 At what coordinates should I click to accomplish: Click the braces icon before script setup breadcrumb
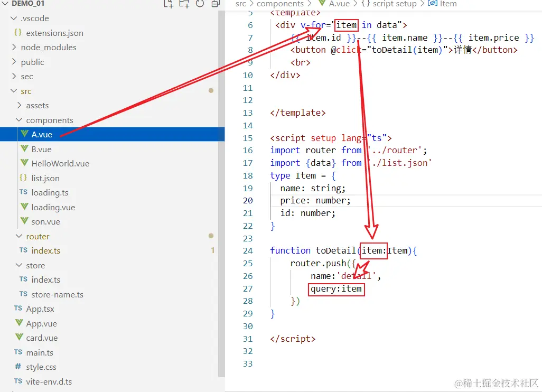click(x=366, y=4)
